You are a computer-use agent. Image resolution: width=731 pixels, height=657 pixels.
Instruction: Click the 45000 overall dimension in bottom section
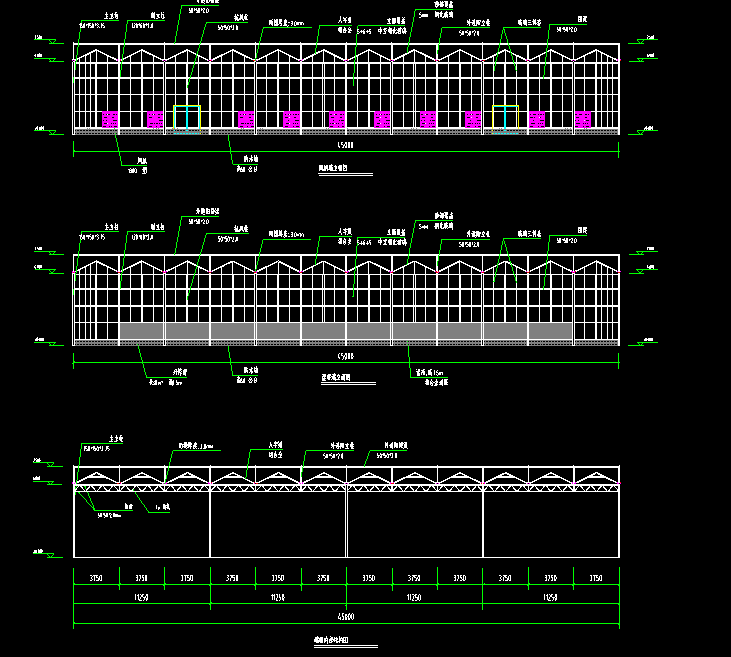(346, 617)
